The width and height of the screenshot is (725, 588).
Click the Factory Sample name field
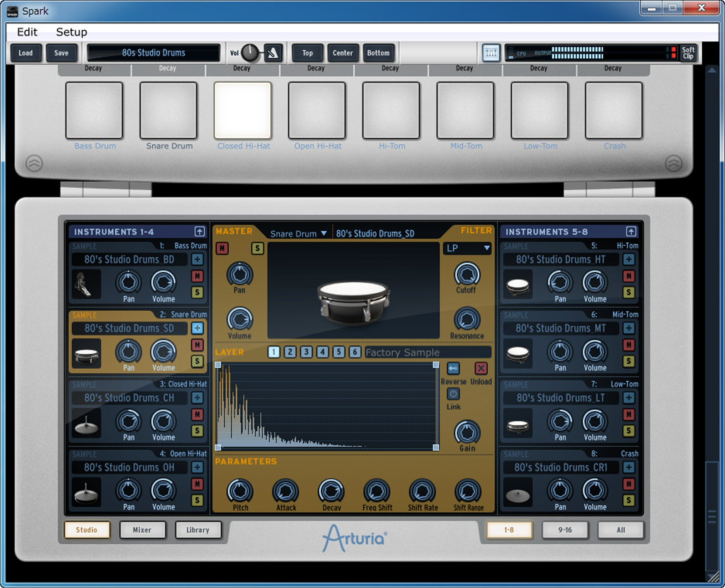[x=428, y=352]
